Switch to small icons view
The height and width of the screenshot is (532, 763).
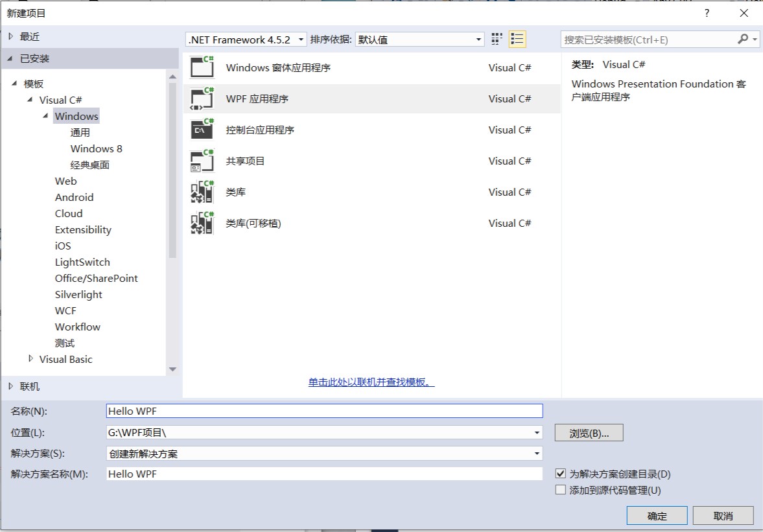(497, 40)
